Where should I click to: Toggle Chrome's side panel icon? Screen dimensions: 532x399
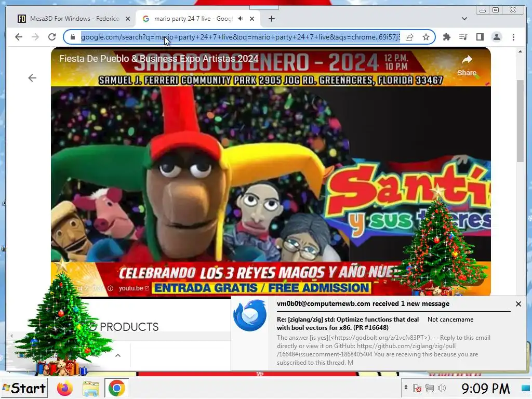(480, 37)
